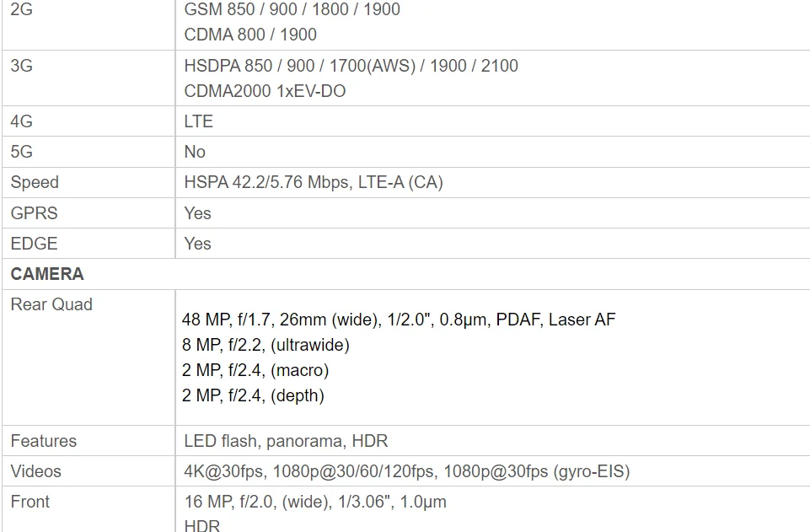Click the 8 MP ultrawide camera line
The width and height of the screenshot is (810, 532).
[x=266, y=345]
